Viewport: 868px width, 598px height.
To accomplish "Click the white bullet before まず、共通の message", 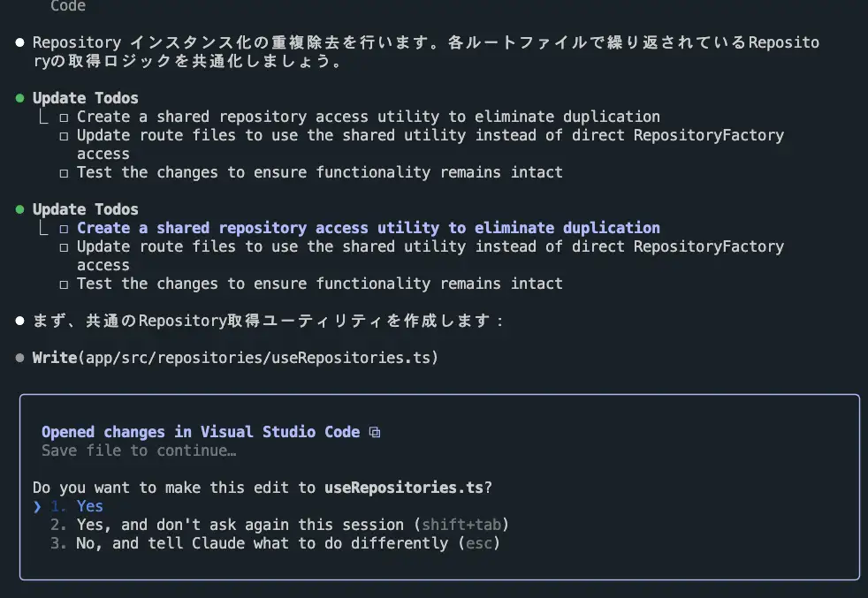I will pos(20,321).
